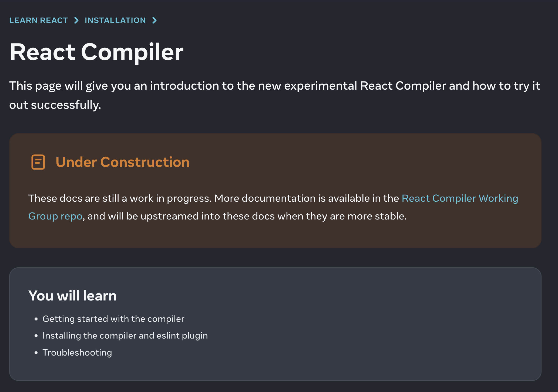This screenshot has height=392, width=558.
Task: Open the React Compiler Working link text
Action: pos(460,198)
